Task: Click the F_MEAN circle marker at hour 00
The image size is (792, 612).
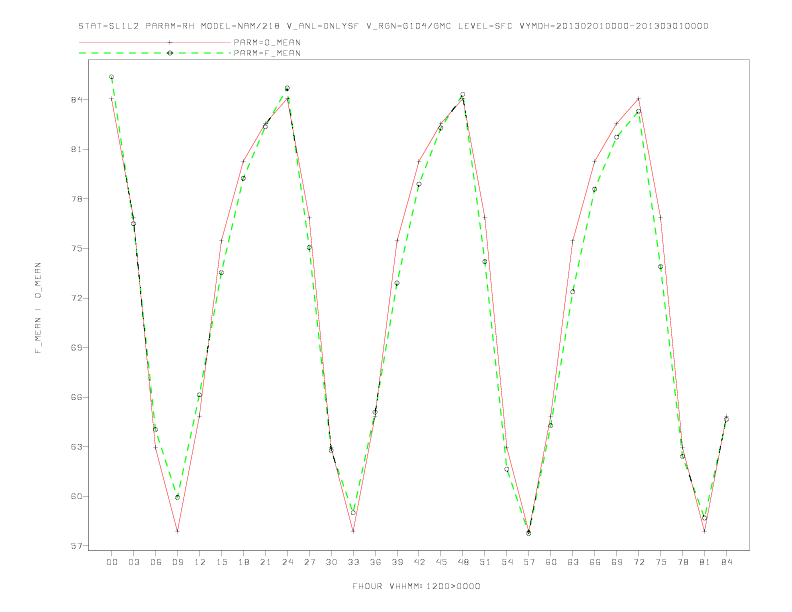Action: click(x=112, y=77)
